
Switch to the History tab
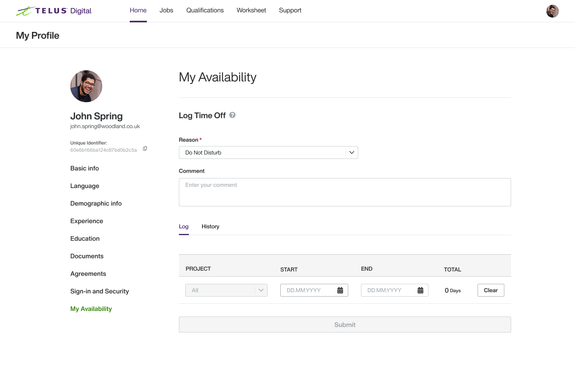[x=210, y=226]
